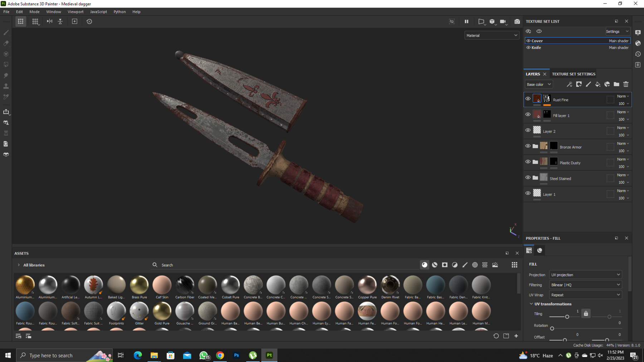Open the UV Wrap dropdown

click(585, 294)
